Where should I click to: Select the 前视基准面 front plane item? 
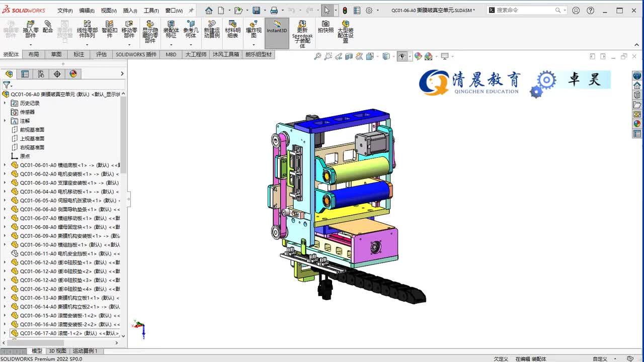tap(32, 130)
